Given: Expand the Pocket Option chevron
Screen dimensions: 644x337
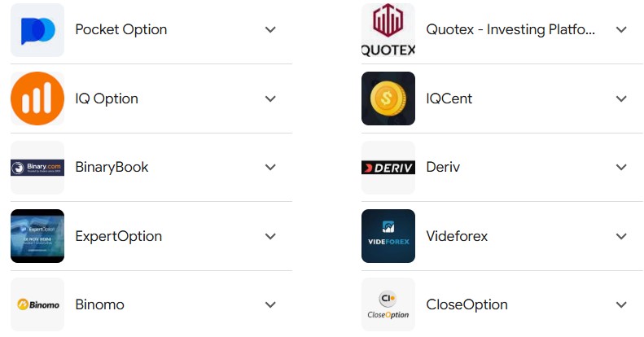Looking at the screenshot, I should point(271,30).
